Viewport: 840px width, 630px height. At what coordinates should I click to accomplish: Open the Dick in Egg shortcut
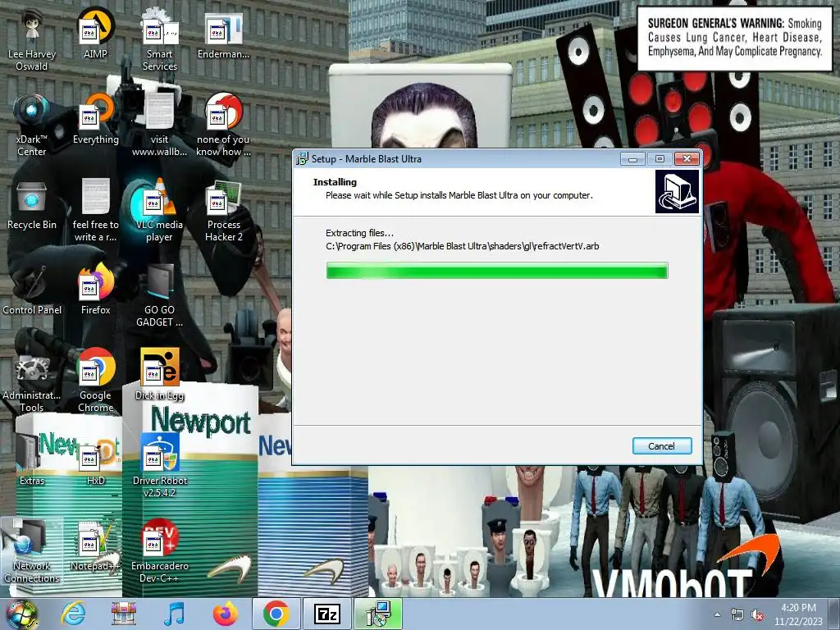pyautogui.click(x=160, y=374)
